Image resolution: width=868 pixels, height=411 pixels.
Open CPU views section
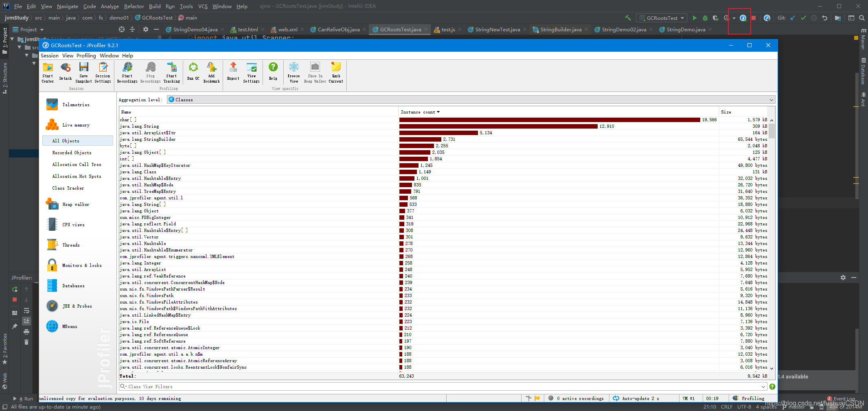73,225
